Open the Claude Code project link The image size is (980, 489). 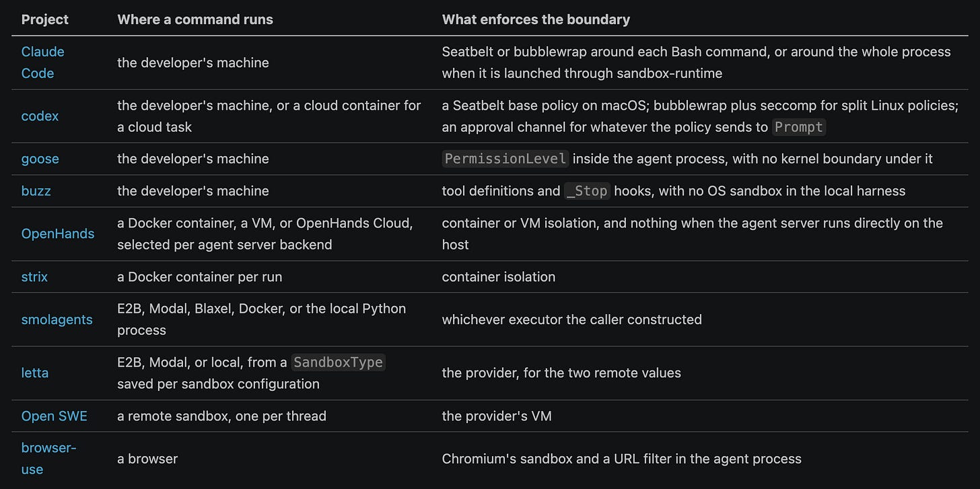pos(42,63)
